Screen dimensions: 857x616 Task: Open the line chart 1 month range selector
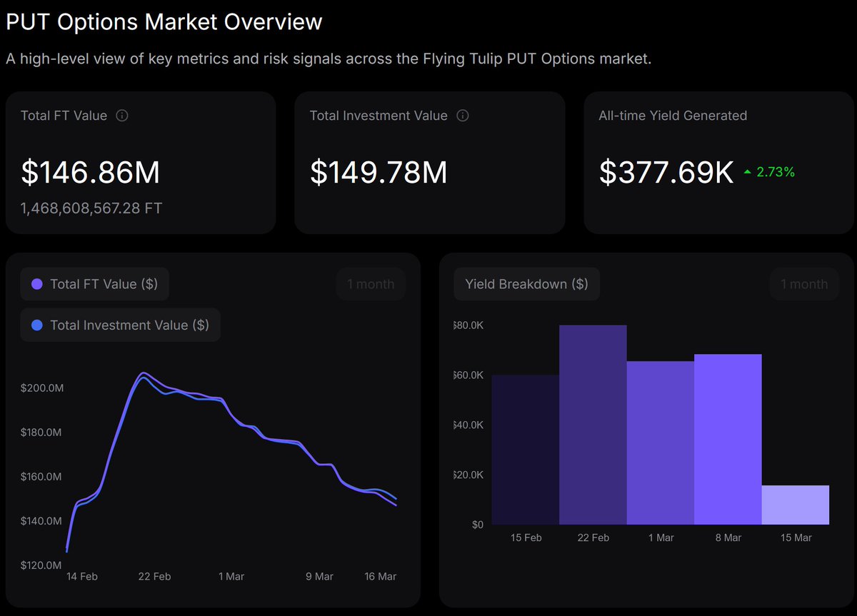click(x=371, y=284)
